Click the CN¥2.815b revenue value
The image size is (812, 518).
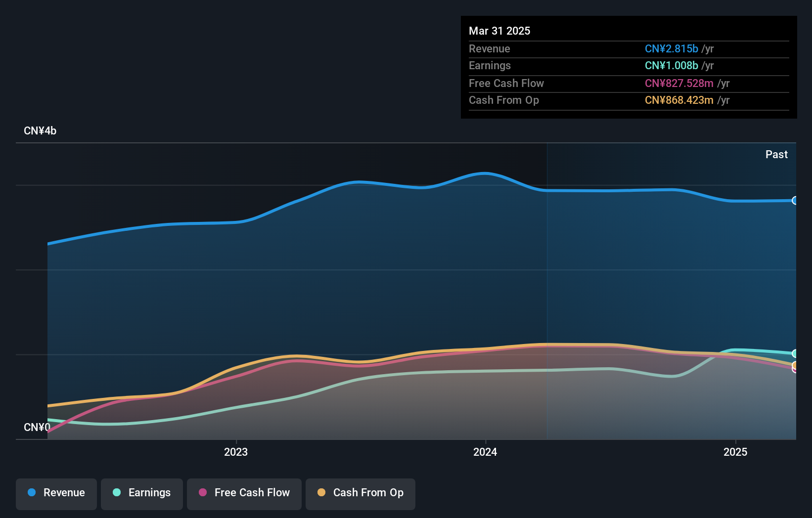pos(672,48)
